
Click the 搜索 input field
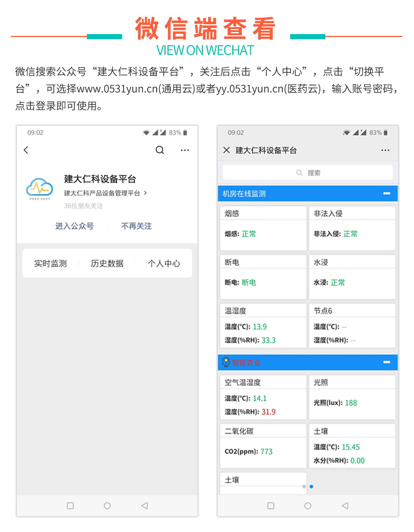click(308, 173)
